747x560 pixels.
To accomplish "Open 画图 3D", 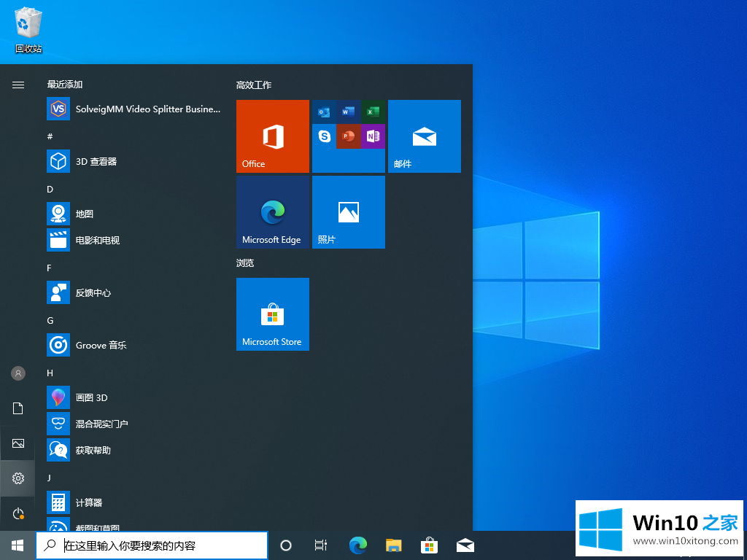I will (135, 397).
